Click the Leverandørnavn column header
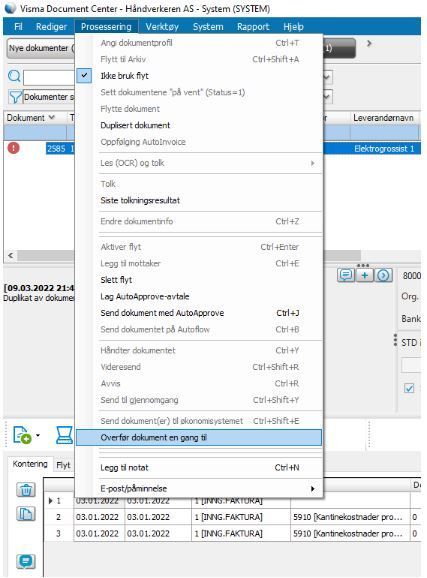The image size is (427, 578). pos(383,118)
